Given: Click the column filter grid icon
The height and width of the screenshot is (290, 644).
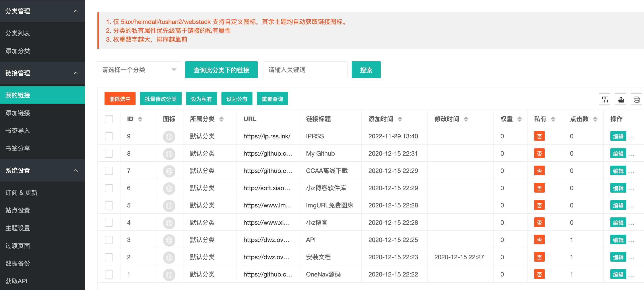Looking at the screenshot, I should coord(605,99).
